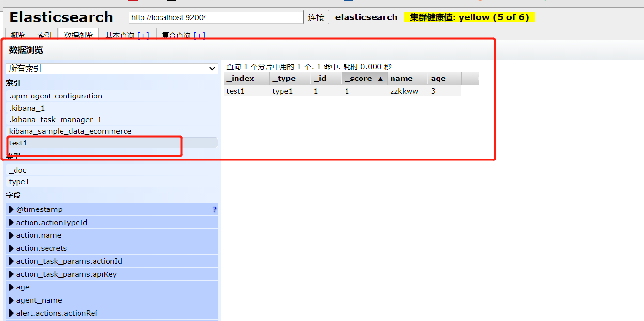Edit the http://localhost:9200/ address field
The image size is (644, 321).
[216, 17]
